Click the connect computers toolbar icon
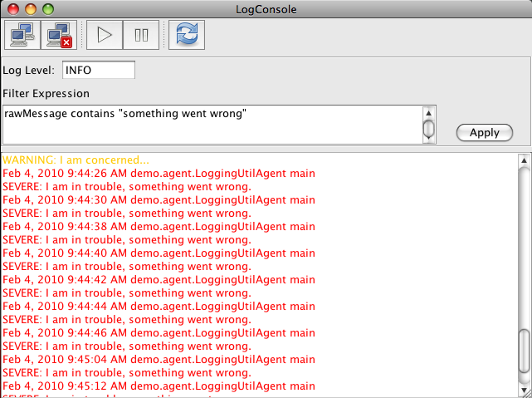The width and height of the screenshot is (532, 398). (x=22, y=35)
